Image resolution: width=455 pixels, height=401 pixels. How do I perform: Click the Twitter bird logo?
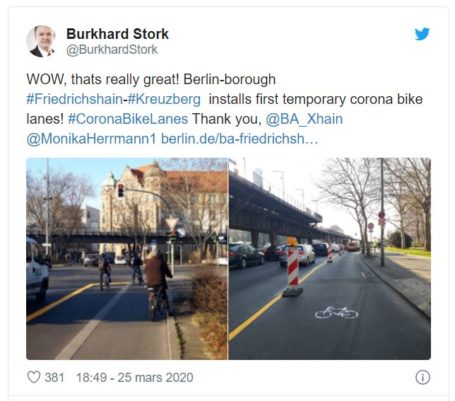pyautogui.click(x=422, y=34)
